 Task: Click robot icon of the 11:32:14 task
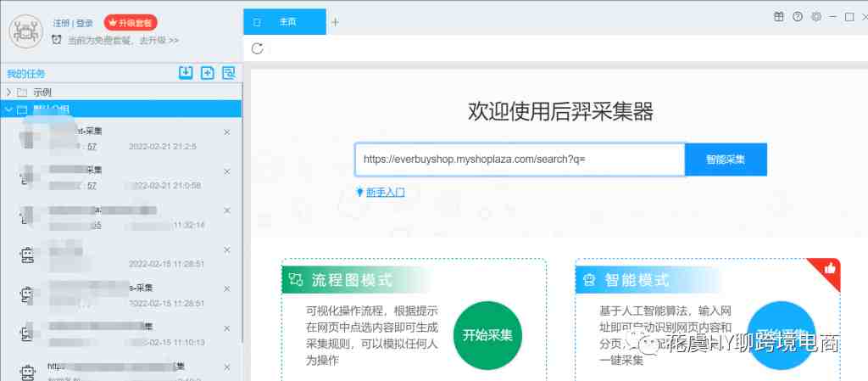pos(26,216)
